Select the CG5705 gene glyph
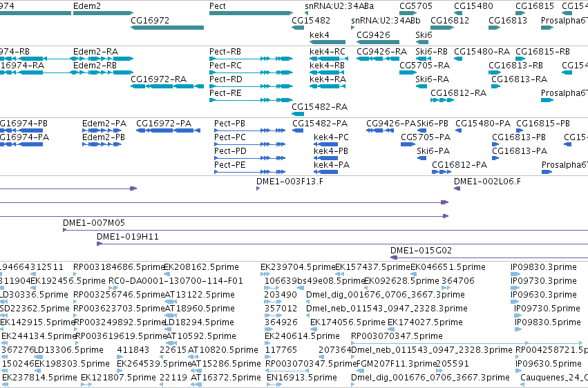This screenshot has height=388, width=588. (x=408, y=13)
